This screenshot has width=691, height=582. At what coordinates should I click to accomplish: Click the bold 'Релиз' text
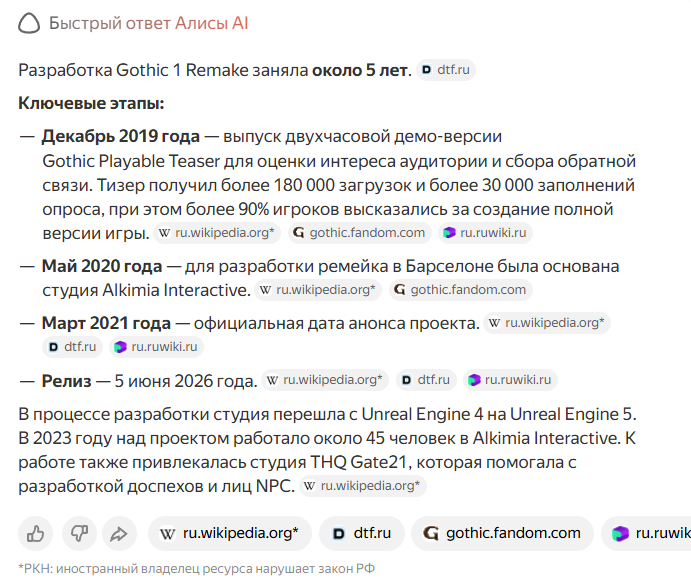pos(67,381)
